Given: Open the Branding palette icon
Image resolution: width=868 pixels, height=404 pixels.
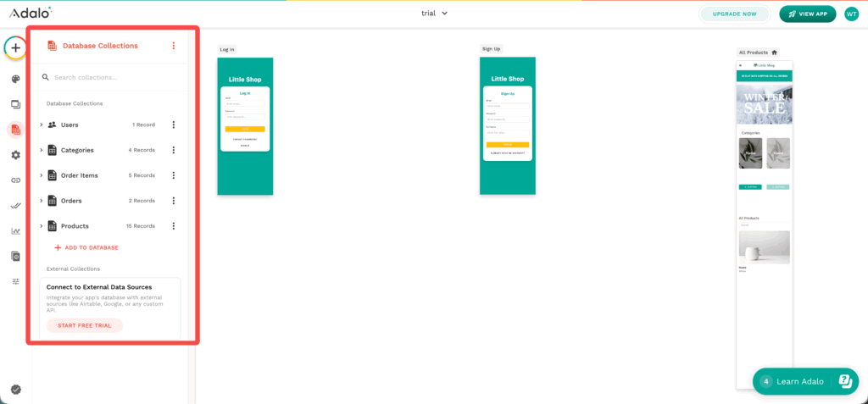Looking at the screenshot, I should click(x=15, y=79).
